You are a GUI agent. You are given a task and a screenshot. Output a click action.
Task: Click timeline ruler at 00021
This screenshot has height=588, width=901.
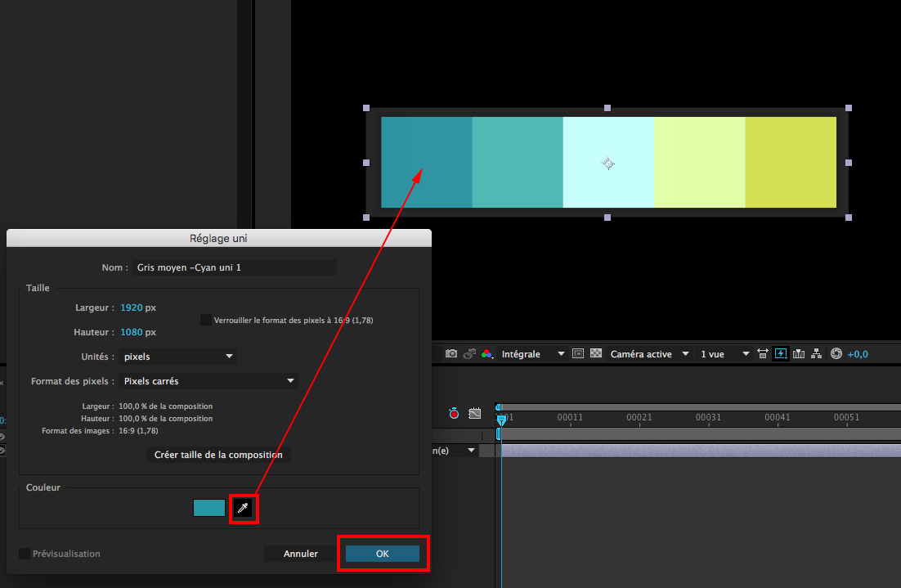tap(639, 417)
